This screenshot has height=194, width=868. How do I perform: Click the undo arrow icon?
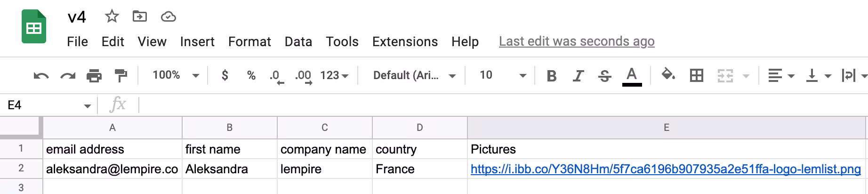click(x=41, y=75)
